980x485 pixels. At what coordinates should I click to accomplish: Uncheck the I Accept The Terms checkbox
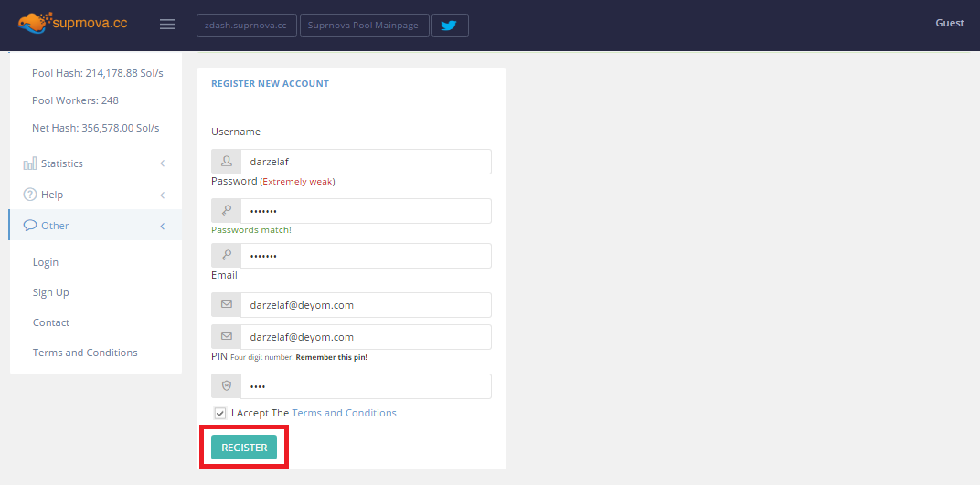point(220,413)
